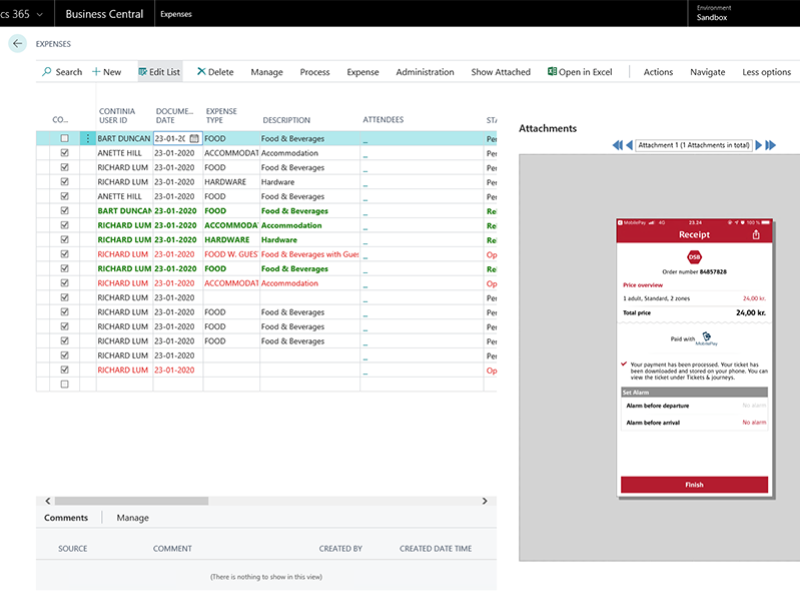Viewport: 800px width, 600px height.
Task: Click the Sandbox environment label
Action: point(712,17)
